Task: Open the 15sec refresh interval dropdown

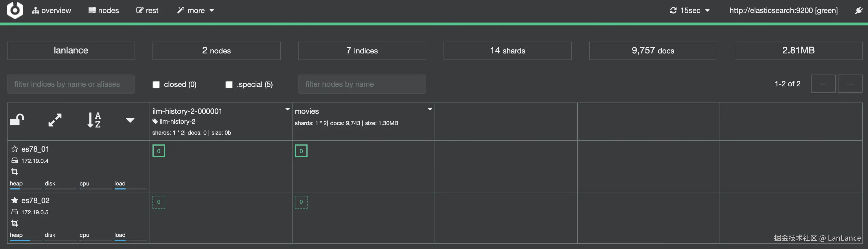Action: point(689,10)
